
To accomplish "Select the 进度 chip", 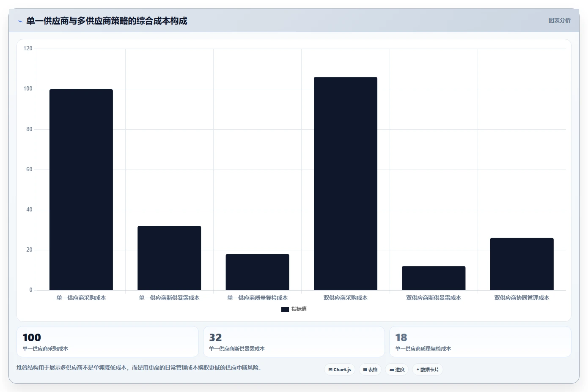I will tap(397, 370).
